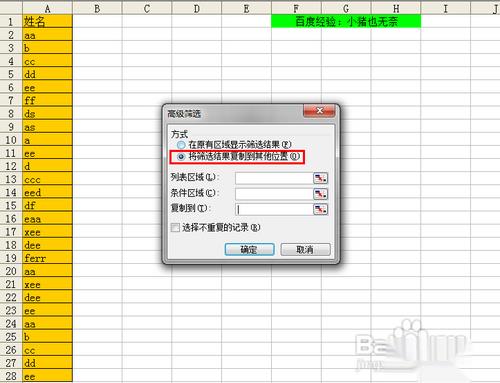Select column I header
500x383 pixels.
(x=445, y=9)
